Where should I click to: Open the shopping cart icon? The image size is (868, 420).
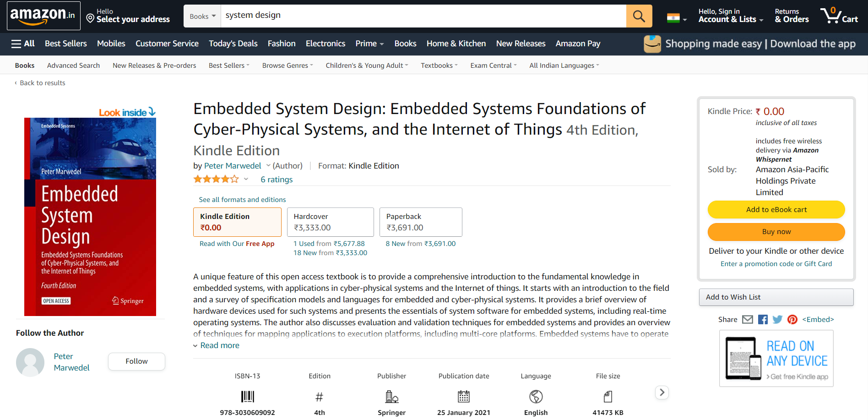coord(839,16)
